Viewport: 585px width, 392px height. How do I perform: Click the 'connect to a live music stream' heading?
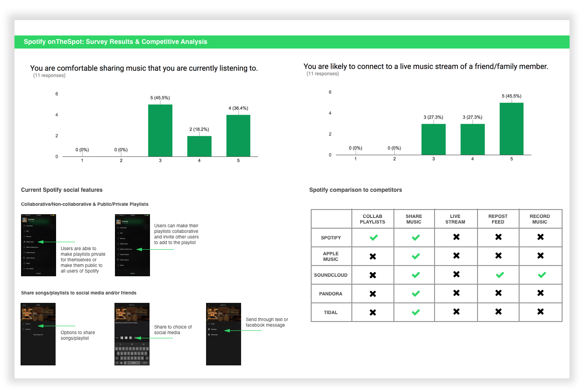click(426, 66)
